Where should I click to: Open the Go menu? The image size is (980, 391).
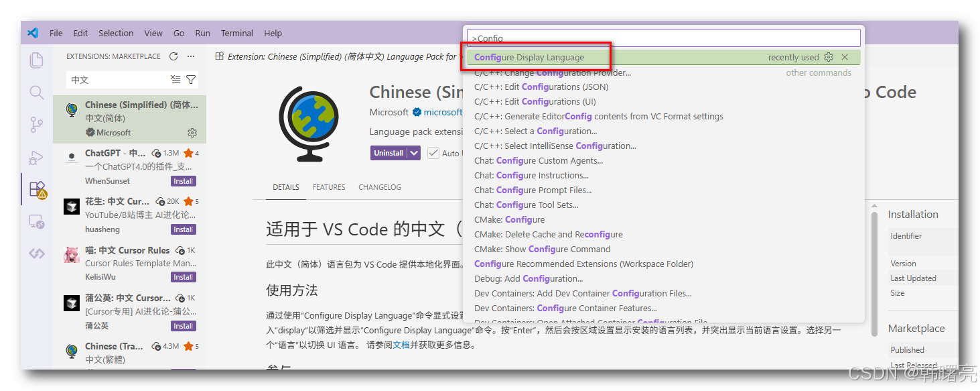click(179, 33)
